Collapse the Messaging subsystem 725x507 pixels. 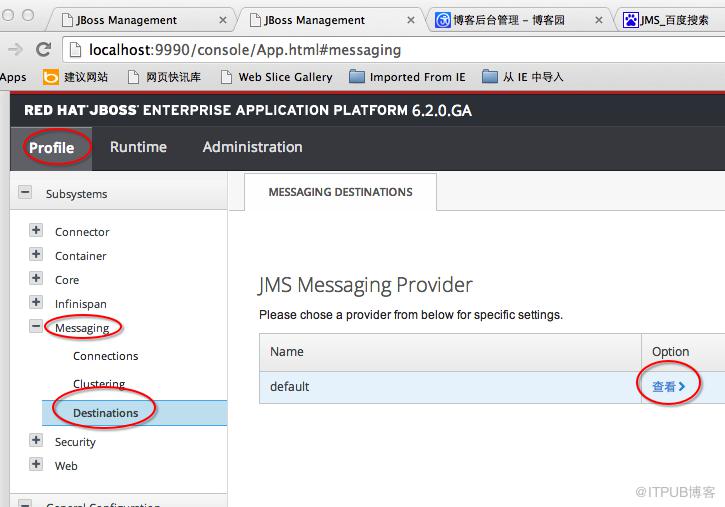(x=36, y=326)
